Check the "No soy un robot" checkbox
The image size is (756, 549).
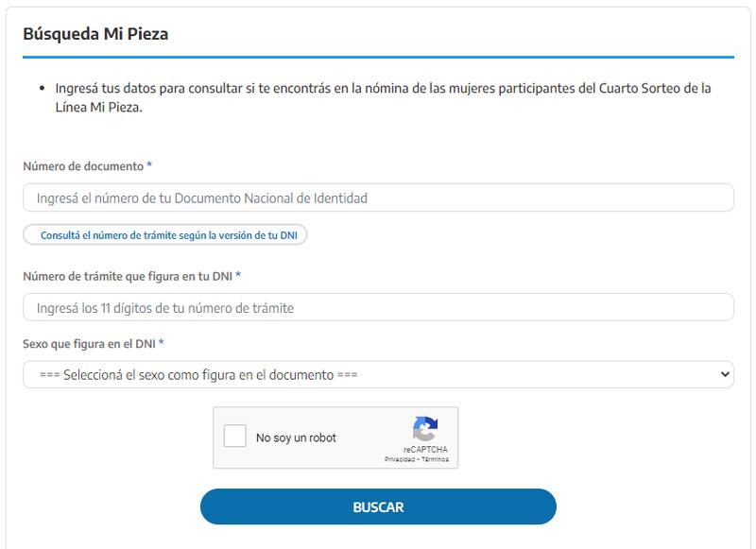[234, 437]
